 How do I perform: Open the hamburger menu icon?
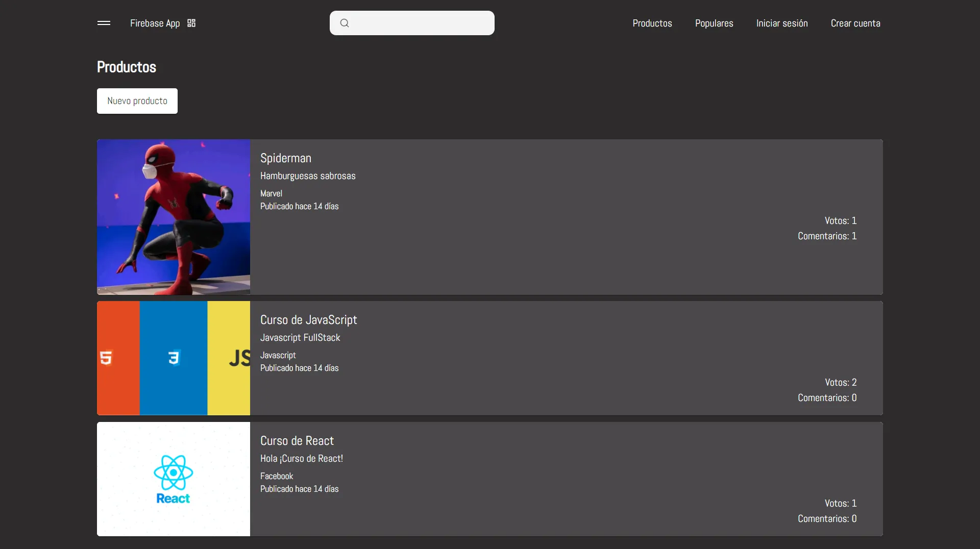(x=104, y=23)
